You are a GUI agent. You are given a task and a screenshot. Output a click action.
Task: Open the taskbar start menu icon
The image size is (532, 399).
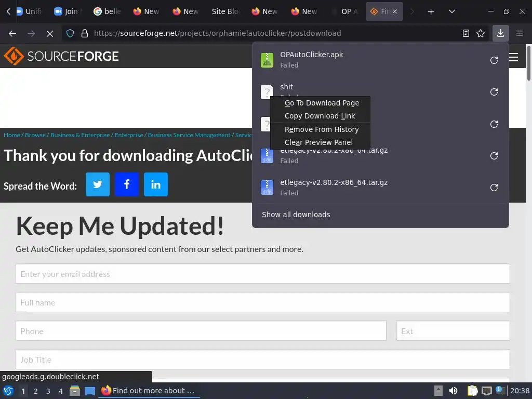(8, 391)
